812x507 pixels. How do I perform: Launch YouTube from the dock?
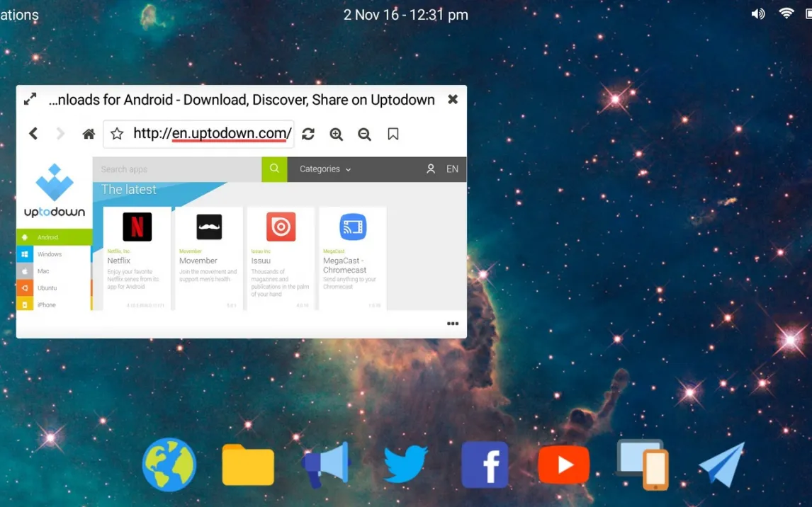coord(563,465)
